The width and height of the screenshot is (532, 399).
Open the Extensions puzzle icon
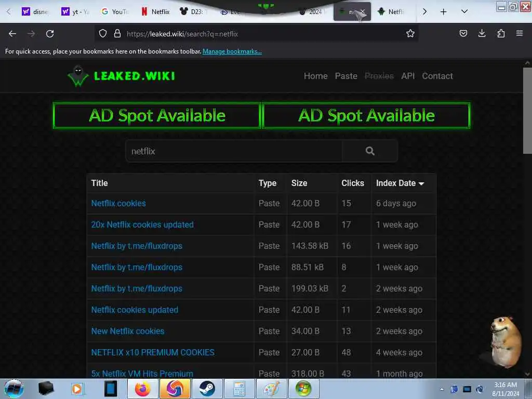pyautogui.click(x=501, y=33)
